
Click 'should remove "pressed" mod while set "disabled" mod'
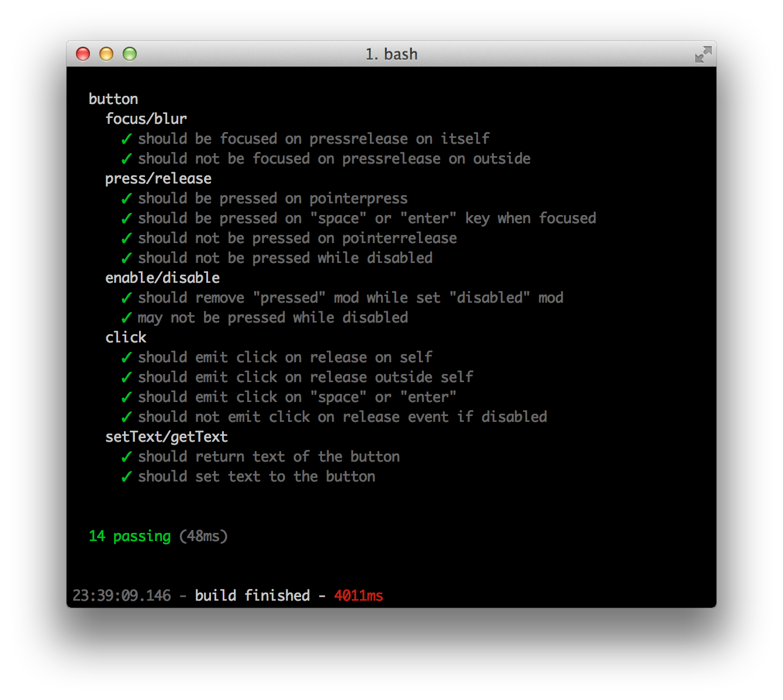click(x=351, y=297)
